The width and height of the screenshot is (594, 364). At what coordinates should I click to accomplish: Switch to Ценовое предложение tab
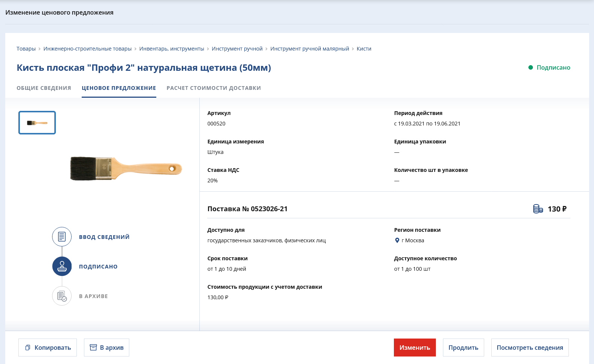click(119, 88)
